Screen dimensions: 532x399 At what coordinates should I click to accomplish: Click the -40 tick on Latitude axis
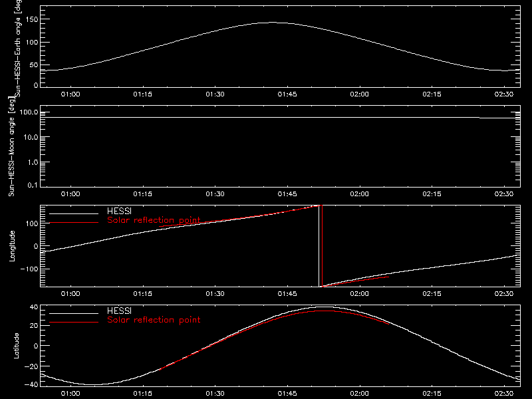(31, 384)
